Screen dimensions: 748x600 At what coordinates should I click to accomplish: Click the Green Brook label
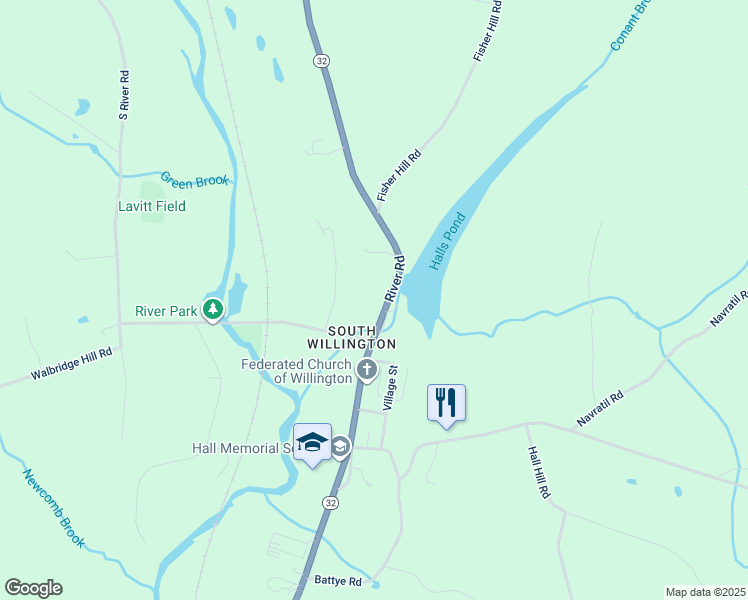(195, 180)
